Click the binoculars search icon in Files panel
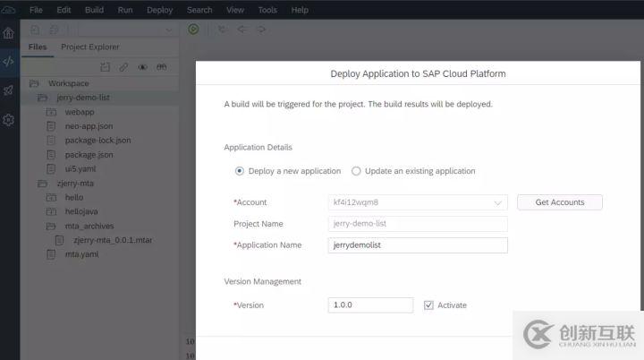This screenshot has width=644, height=360. [162, 67]
